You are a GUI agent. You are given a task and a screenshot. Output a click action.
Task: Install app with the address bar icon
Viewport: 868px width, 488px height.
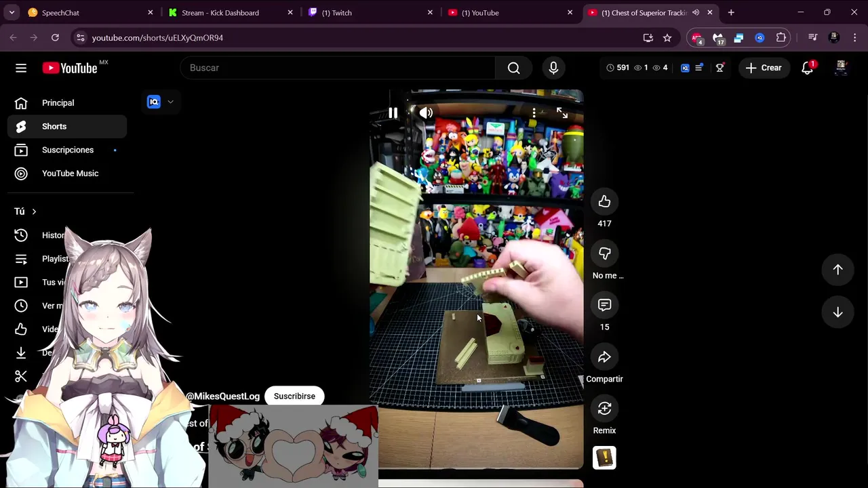[648, 38]
